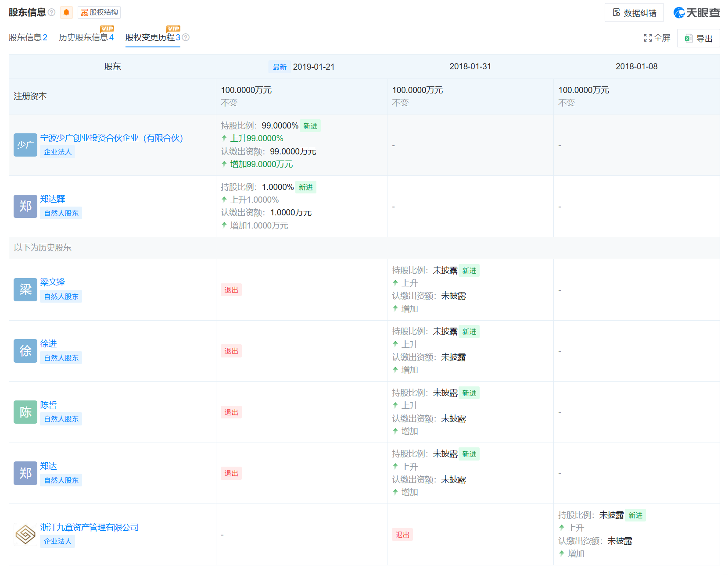Click the VIP badge above 历史股东信息
728x575 pixels.
(x=107, y=28)
